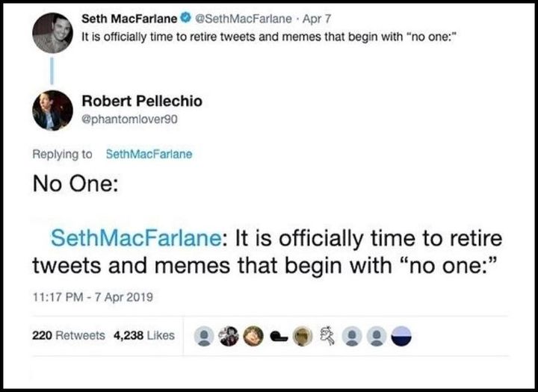View the 4,238 Likes list

pyautogui.click(x=144, y=336)
